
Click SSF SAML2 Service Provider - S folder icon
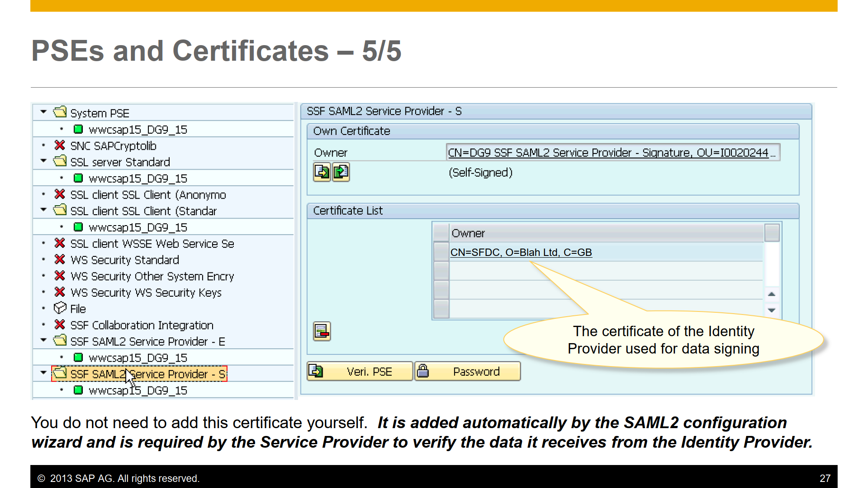[x=60, y=373]
